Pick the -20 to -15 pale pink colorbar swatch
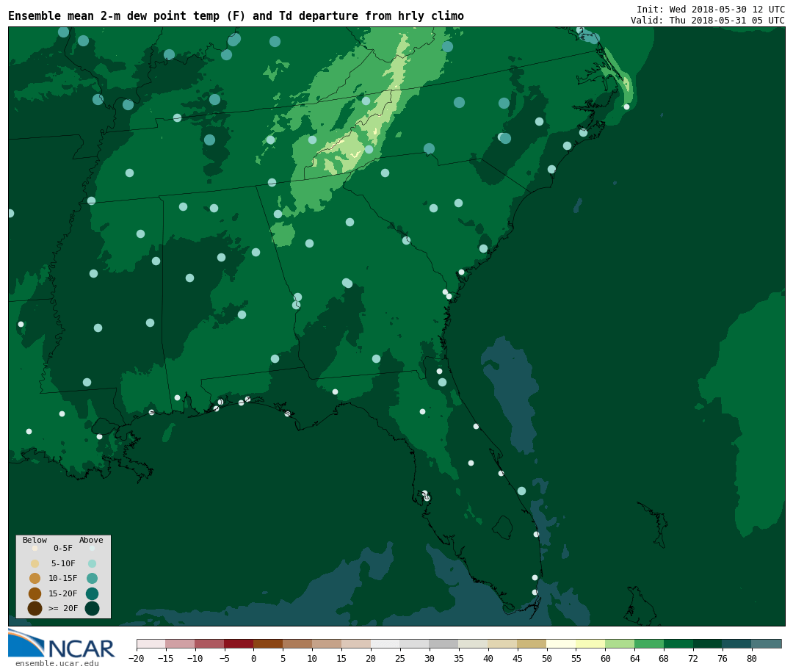Viewport: 793px width, 672px height. [x=151, y=643]
